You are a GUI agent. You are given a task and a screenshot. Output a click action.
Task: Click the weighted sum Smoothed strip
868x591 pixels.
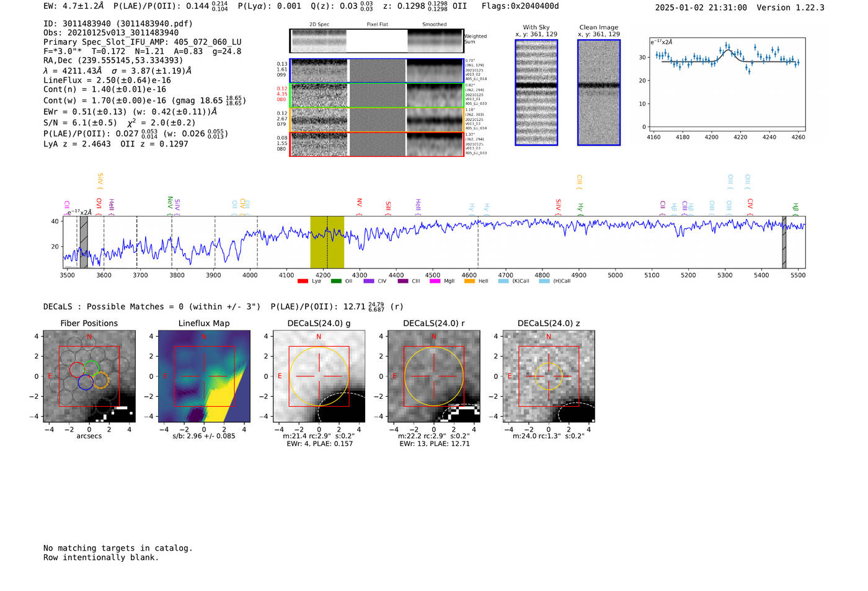click(x=435, y=40)
